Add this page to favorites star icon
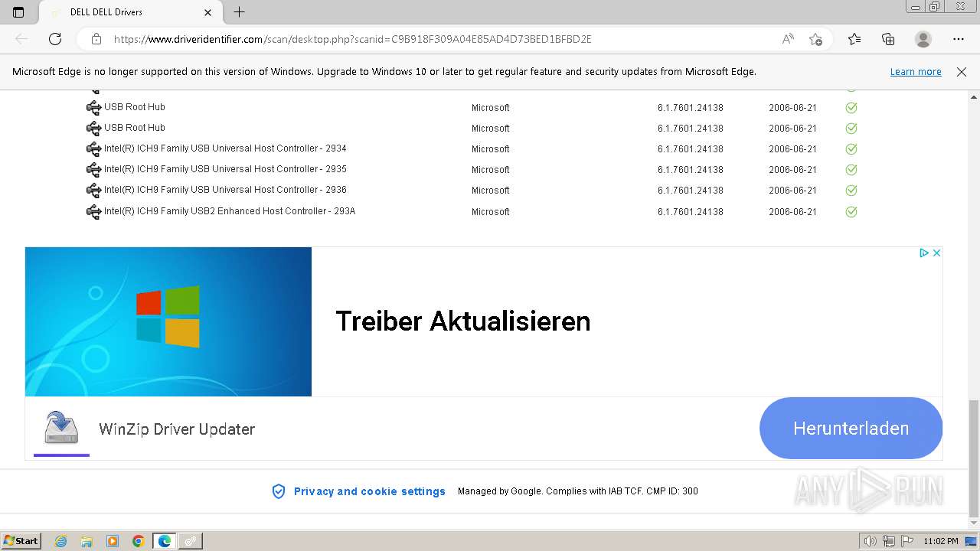This screenshot has height=551, width=980. coord(815,39)
